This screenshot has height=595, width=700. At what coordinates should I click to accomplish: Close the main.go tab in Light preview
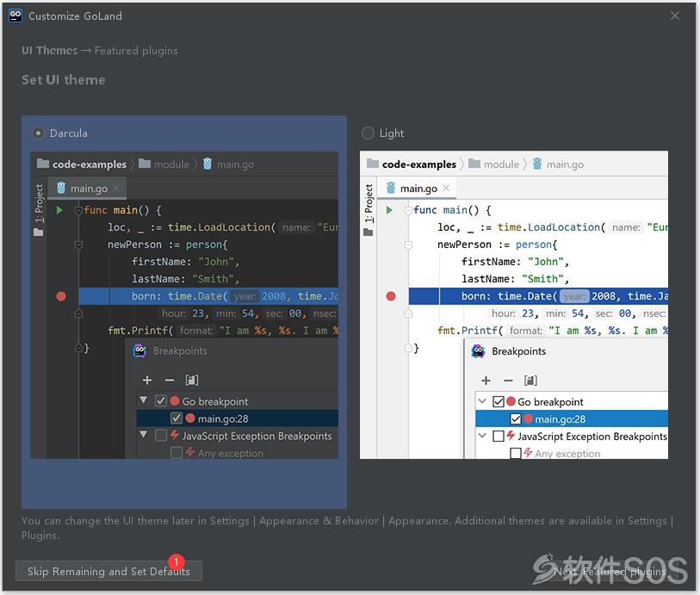pos(446,188)
